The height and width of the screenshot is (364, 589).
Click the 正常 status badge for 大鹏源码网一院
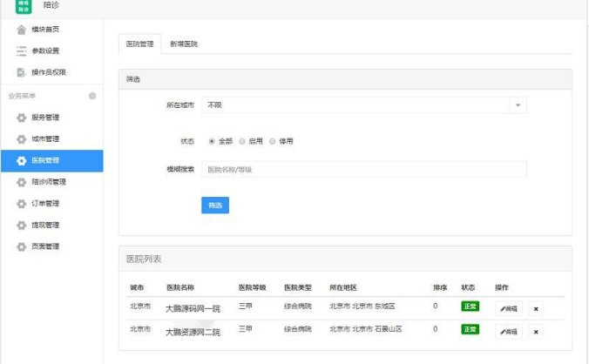click(470, 307)
